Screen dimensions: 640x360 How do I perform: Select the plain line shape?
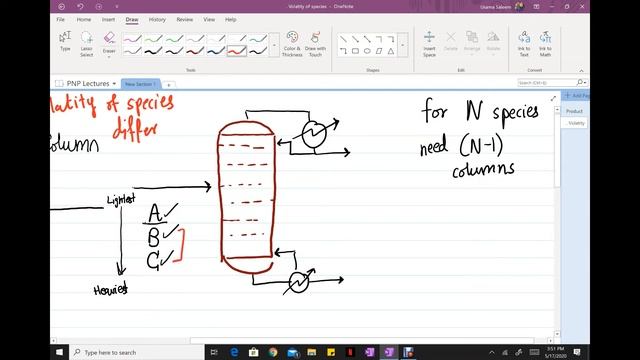(x=343, y=39)
